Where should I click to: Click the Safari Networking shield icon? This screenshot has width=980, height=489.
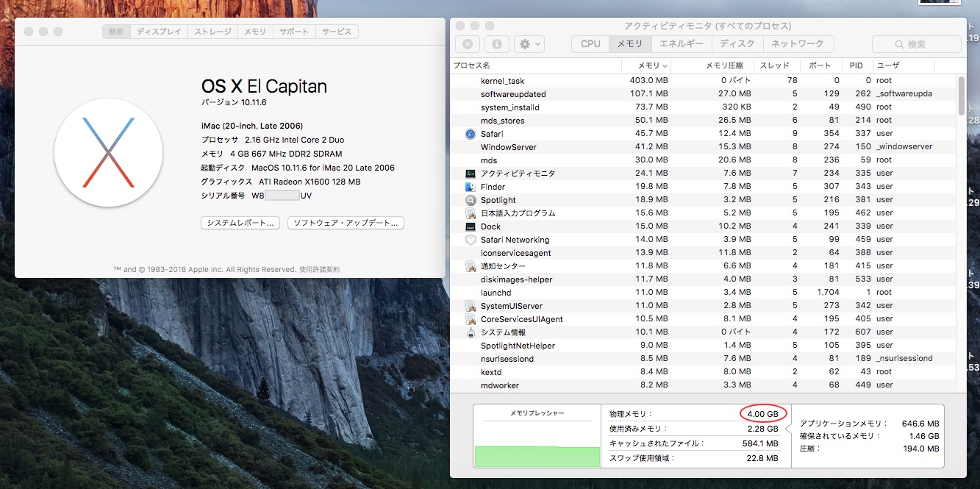[471, 240]
